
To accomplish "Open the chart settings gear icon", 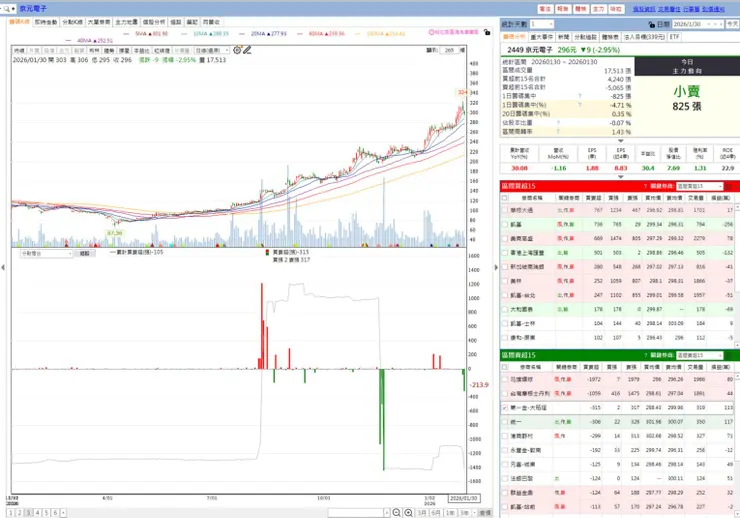I will (x=237, y=50).
